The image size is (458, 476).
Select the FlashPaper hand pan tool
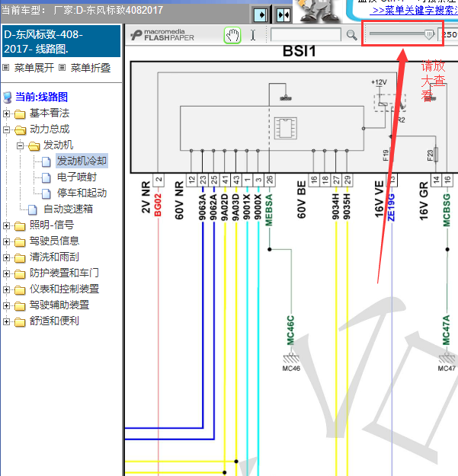[x=232, y=35]
